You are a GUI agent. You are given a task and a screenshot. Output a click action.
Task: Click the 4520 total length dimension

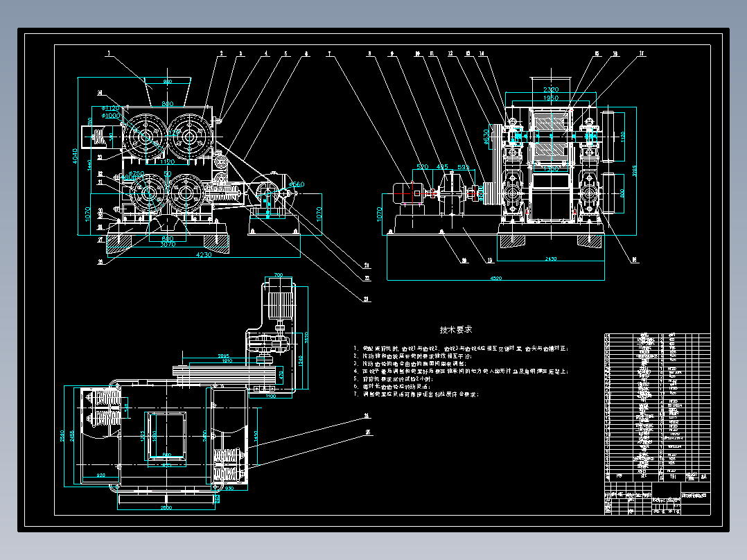495,279
